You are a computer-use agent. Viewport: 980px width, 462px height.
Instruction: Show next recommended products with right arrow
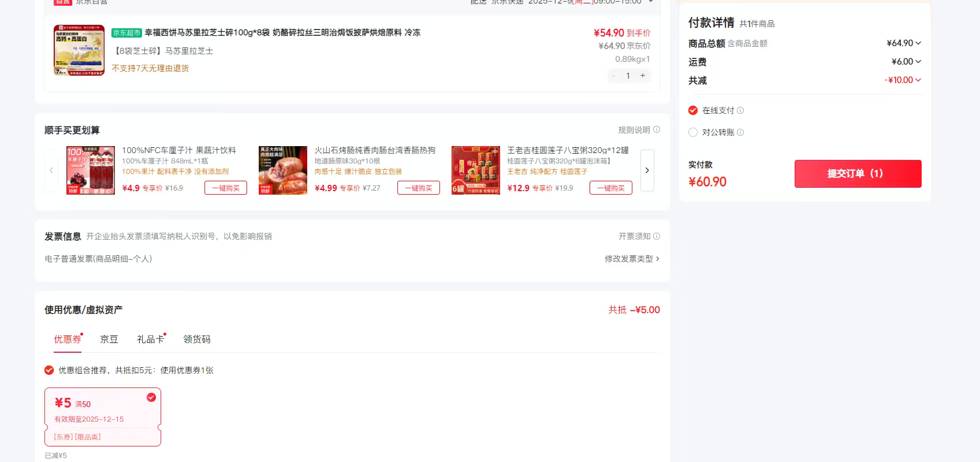[x=647, y=170]
